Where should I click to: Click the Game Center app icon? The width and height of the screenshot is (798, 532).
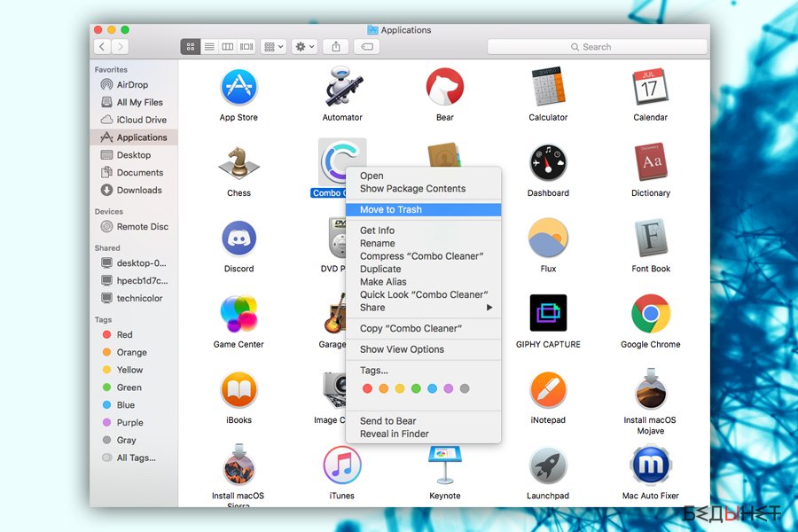pyautogui.click(x=239, y=314)
